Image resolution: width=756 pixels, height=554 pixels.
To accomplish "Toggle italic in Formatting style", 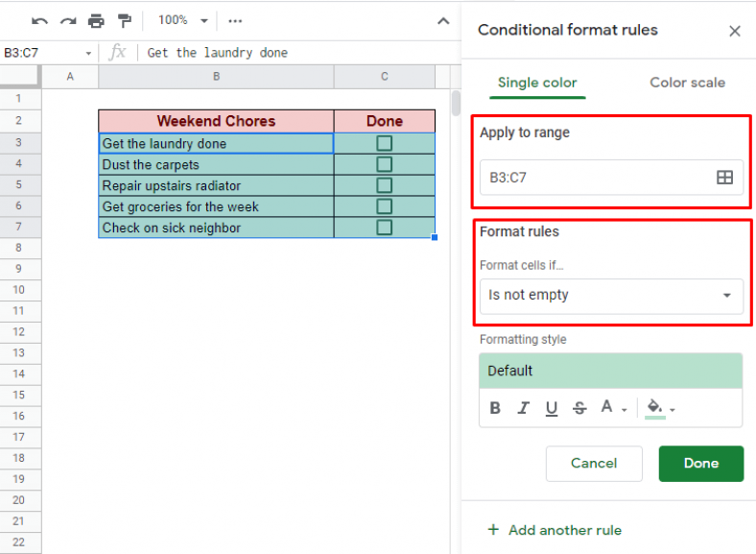I will pos(523,408).
